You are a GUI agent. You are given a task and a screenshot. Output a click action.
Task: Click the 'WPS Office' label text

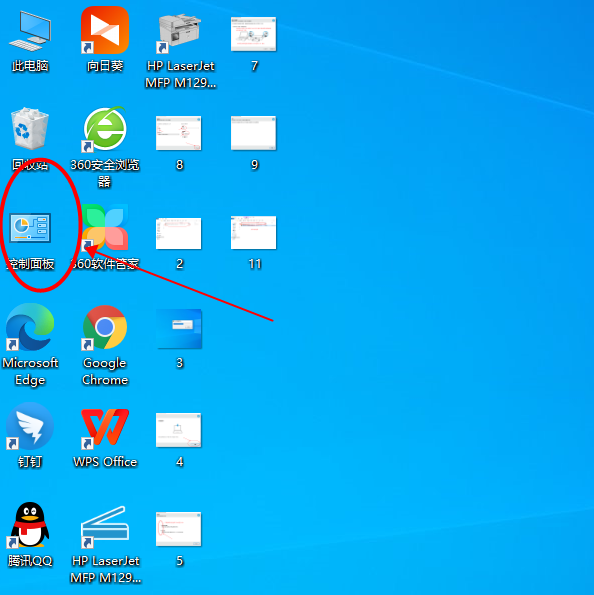coord(105,462)
